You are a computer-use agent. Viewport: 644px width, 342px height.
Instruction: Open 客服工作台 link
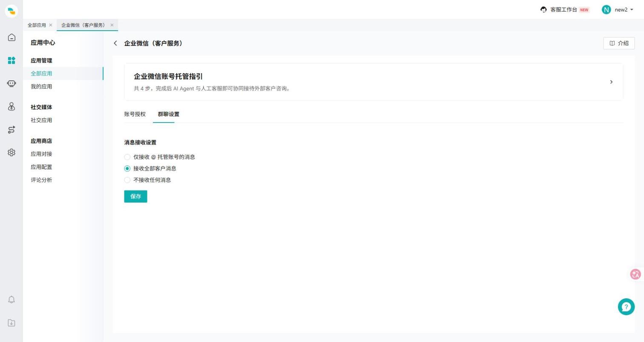(x=563, y=9)
